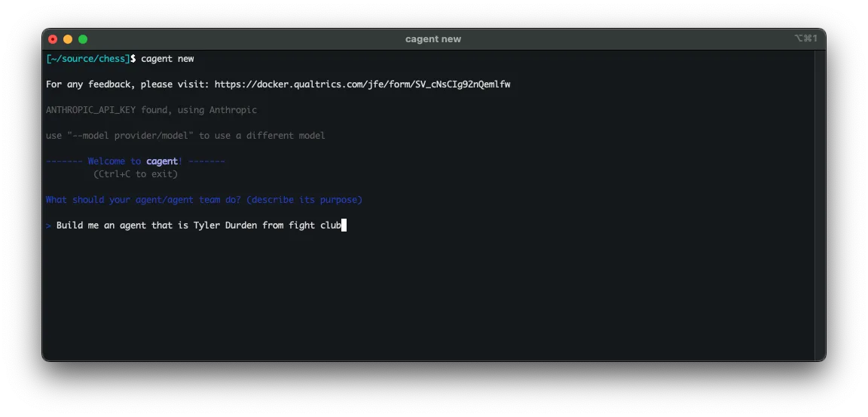This screenshot has height=417, width=868.
Task: Click the ⌥⌘1 shortcut indicator in title bar
Action: (805, 38)
